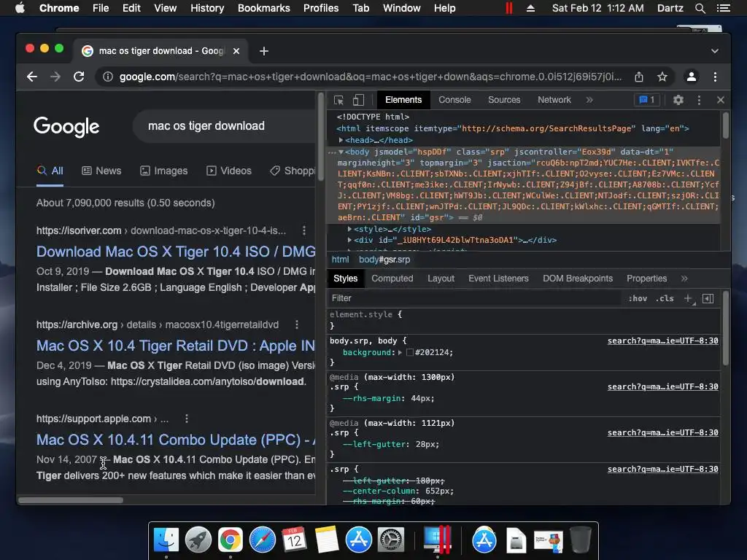
Task: Open Safari from the Dock
Action: coord(263,540)
